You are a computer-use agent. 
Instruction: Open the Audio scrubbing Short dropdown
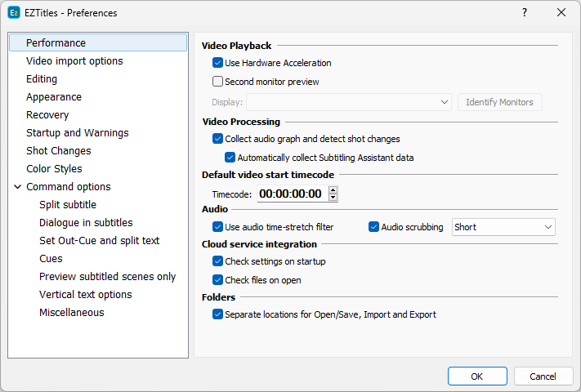(x=503, y=227)
